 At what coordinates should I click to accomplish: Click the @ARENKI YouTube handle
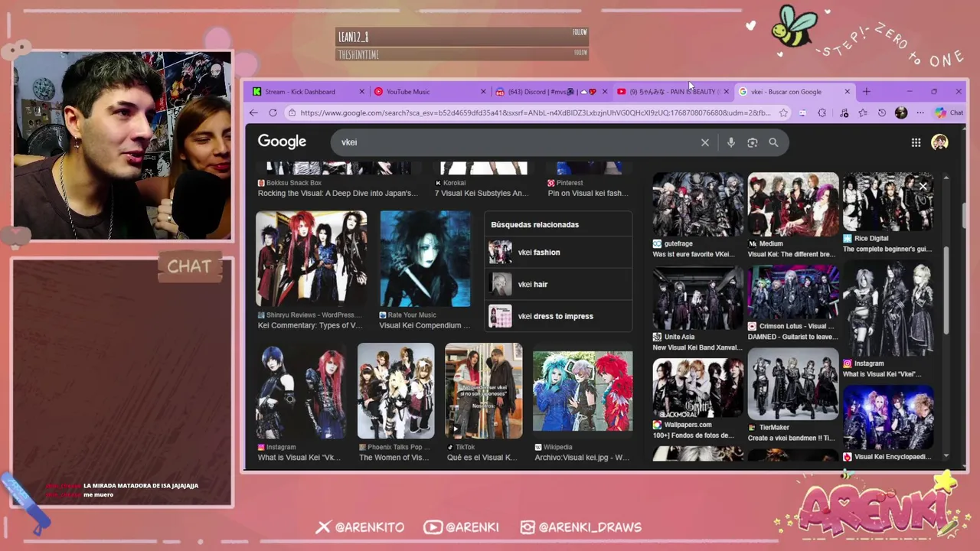tap(472, 527)
